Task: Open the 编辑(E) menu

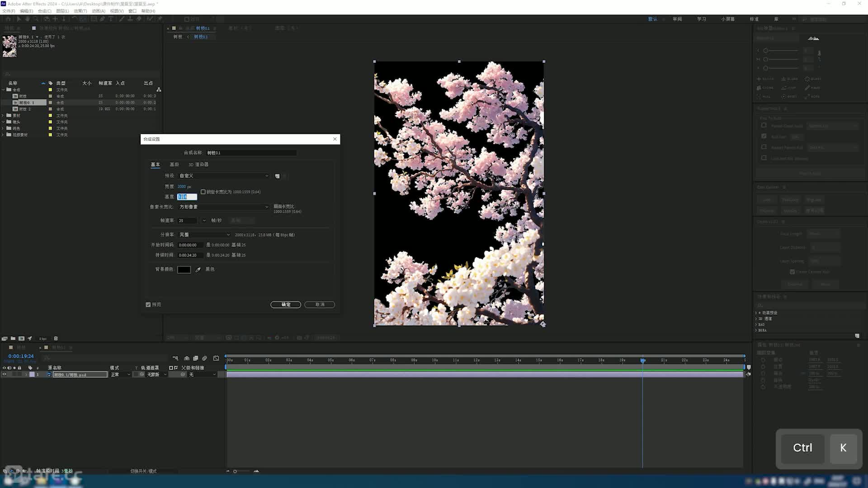Action: coord(27,11)
